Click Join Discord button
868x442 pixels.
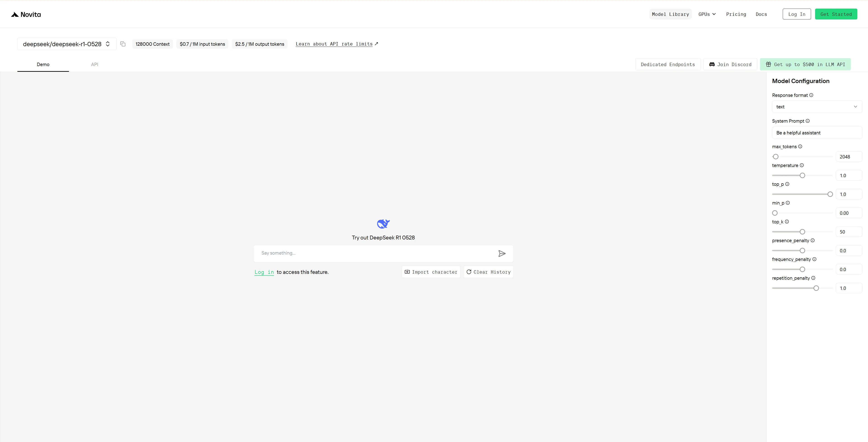(x=730, y=65)
